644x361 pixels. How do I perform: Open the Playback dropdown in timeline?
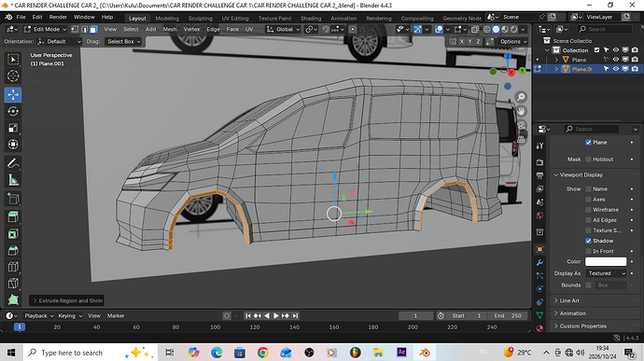(38, 316)
